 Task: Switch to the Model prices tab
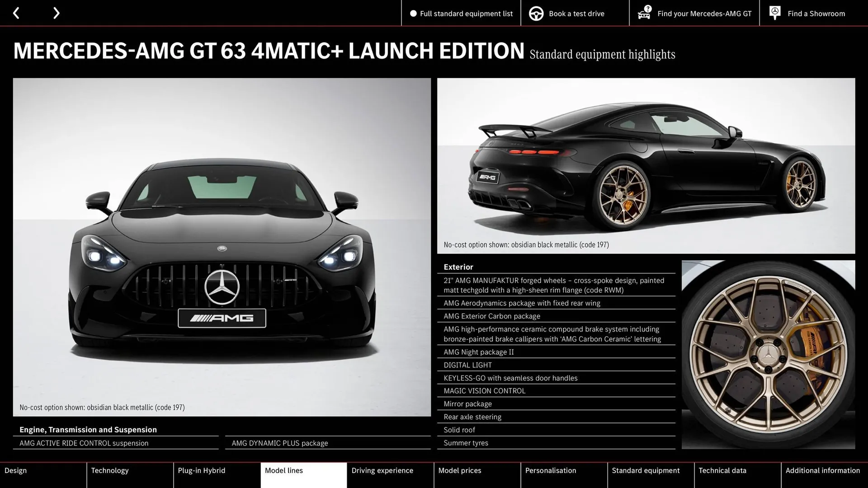(x=477, y=475)
